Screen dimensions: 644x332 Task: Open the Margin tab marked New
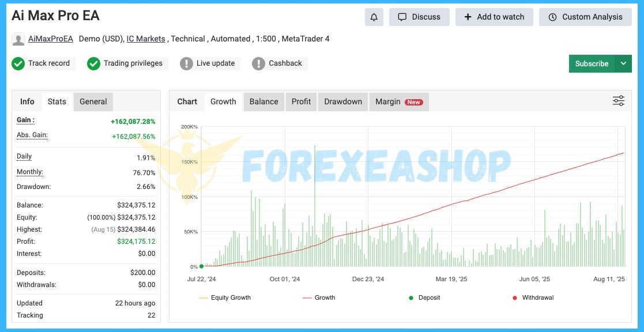pos(398,101)
